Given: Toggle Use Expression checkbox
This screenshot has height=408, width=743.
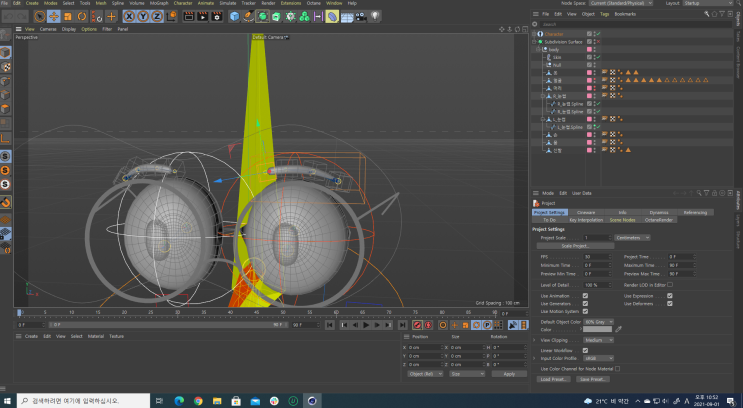Looking at the screenshot, I should pos(670,296).
